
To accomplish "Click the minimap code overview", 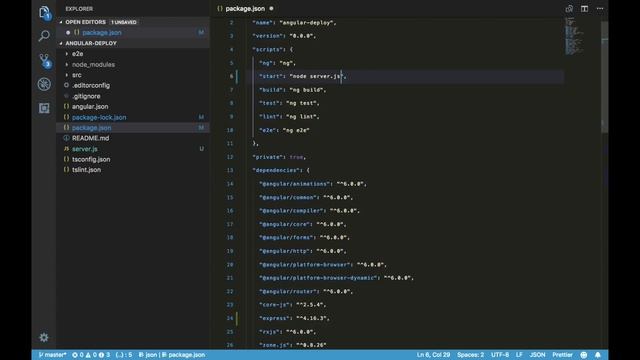I will [574, 37].
